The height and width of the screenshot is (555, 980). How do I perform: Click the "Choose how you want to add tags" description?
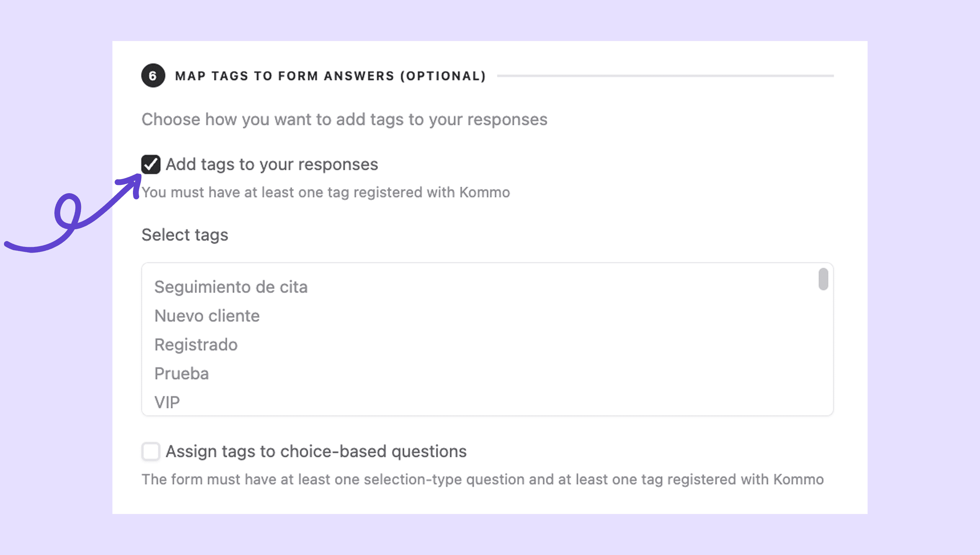[x=344, y=119]
